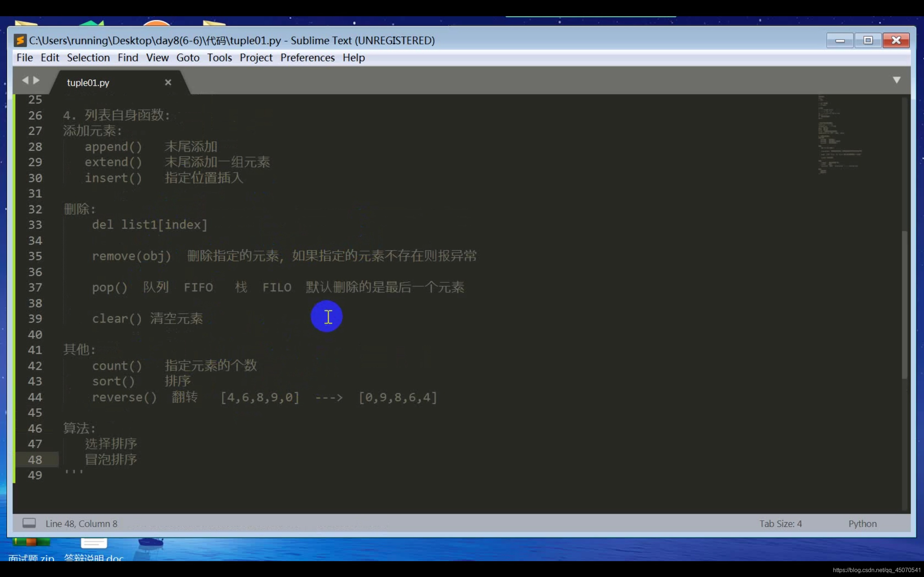Change the Python syntax selector
The image size is (924, 577).
tap(862, 524)
